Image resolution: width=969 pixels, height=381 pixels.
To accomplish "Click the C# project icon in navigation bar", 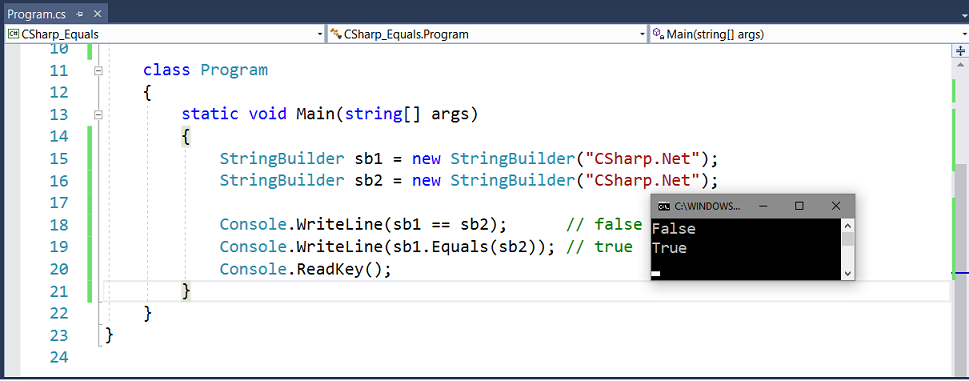I will tap(13, 35).
